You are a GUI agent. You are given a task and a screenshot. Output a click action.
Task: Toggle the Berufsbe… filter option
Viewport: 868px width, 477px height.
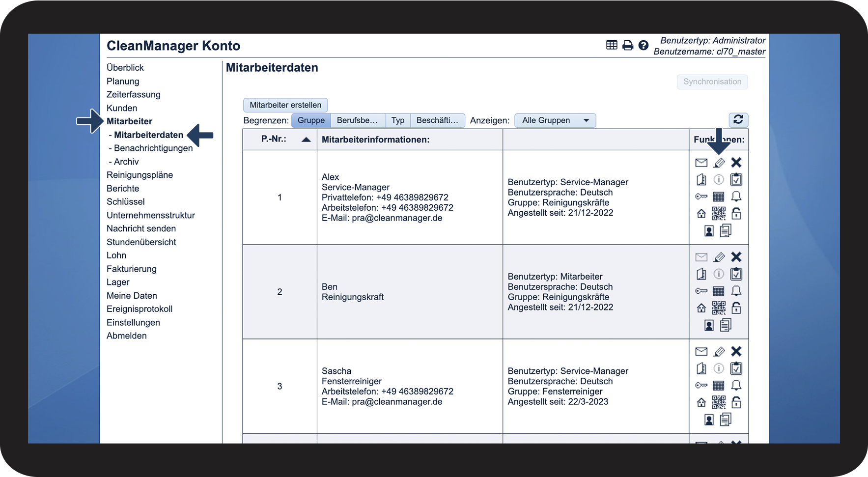[x=358, y=120]
